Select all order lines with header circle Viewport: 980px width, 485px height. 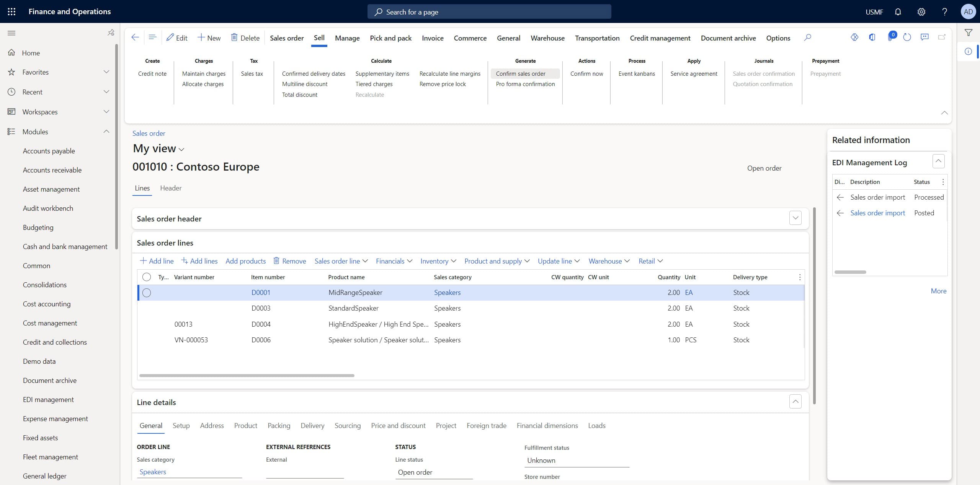point(146,277)
